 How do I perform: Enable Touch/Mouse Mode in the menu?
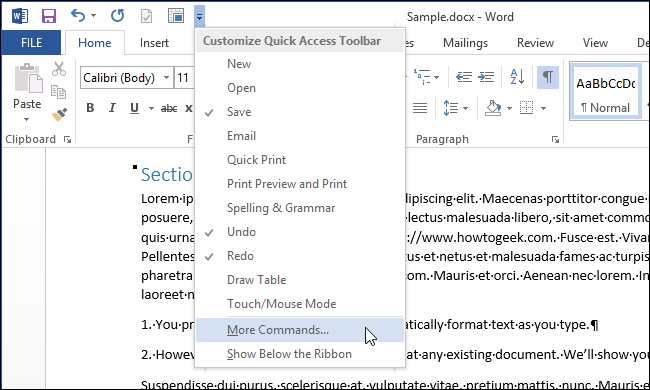coord(300,304)
